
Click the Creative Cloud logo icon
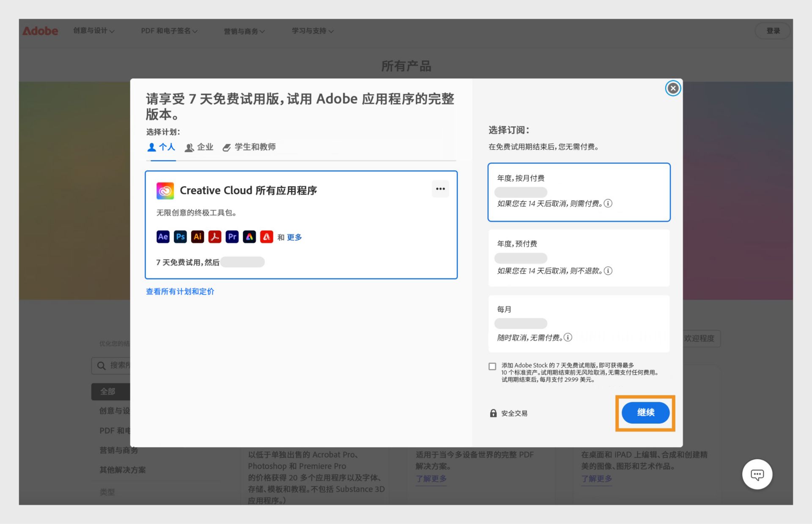(165, 191)
